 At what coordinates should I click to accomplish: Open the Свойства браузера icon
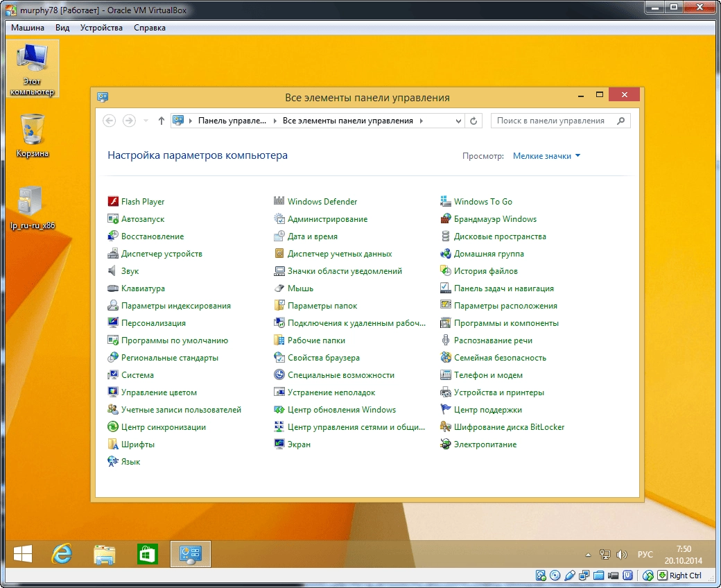[279, 358]
